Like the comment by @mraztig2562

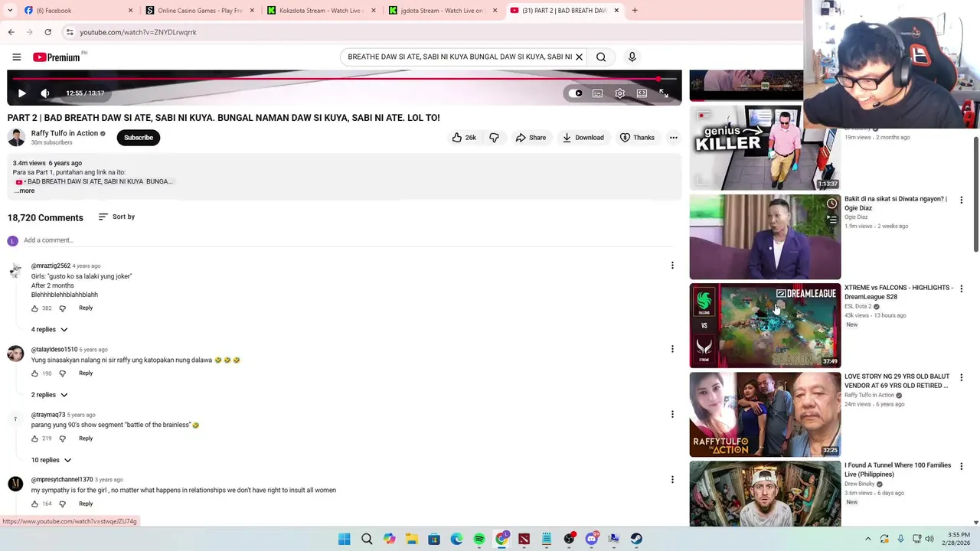(x=34, y=308)
